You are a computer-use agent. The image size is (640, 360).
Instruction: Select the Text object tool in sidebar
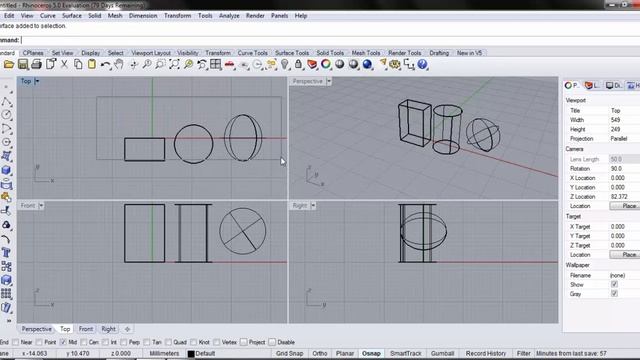(x=7, y=253)
